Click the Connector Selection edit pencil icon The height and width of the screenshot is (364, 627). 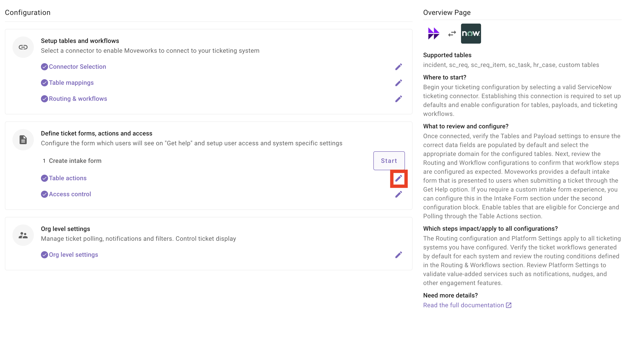click(398, 67)
